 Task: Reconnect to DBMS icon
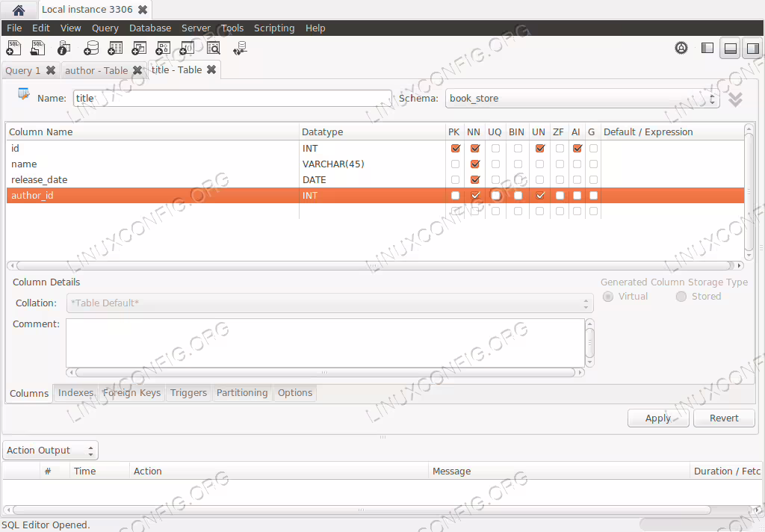240,49
